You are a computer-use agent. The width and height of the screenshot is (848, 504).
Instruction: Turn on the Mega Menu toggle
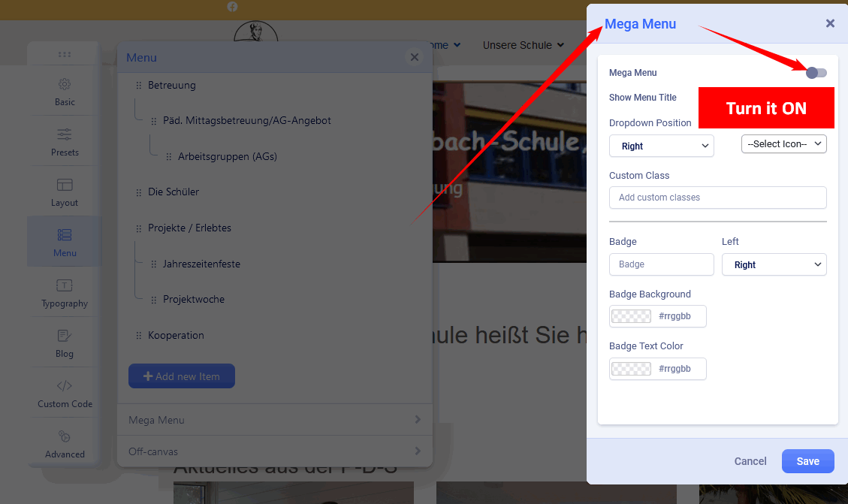(x=816, y=73)
